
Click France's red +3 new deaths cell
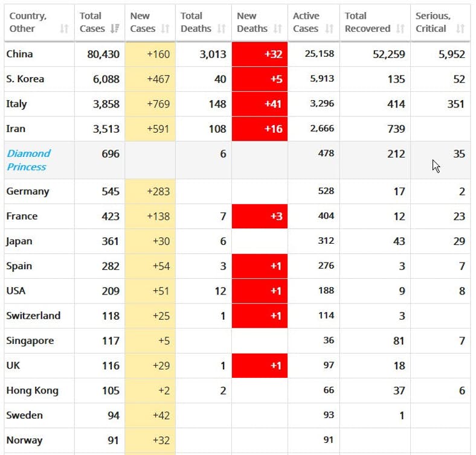(260, 216)
